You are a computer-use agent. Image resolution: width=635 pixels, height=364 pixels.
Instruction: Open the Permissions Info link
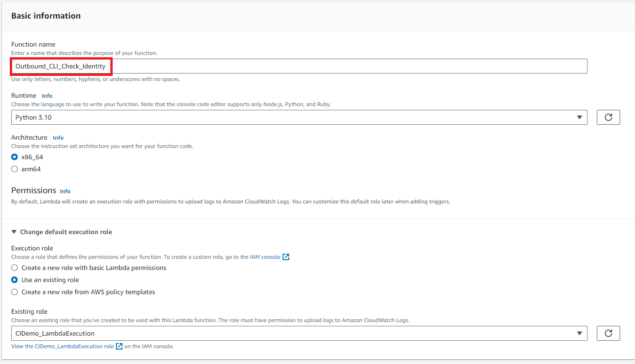coord(65,191)
